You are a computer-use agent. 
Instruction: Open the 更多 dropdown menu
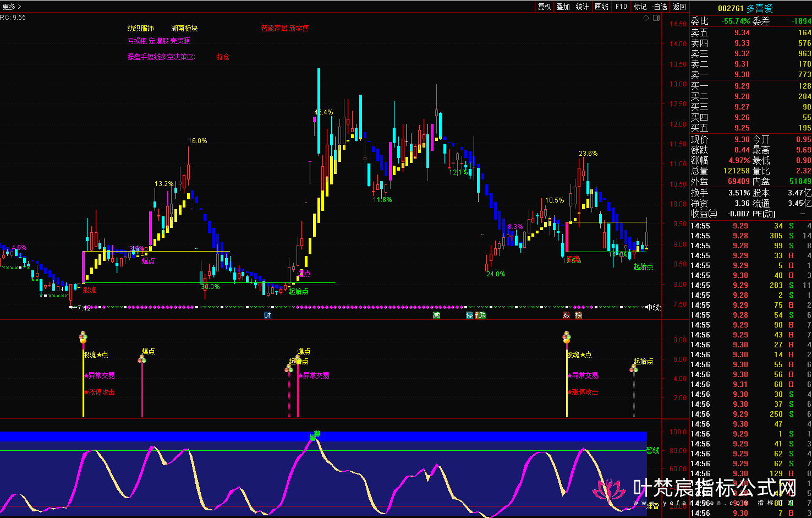click(11, 7)
